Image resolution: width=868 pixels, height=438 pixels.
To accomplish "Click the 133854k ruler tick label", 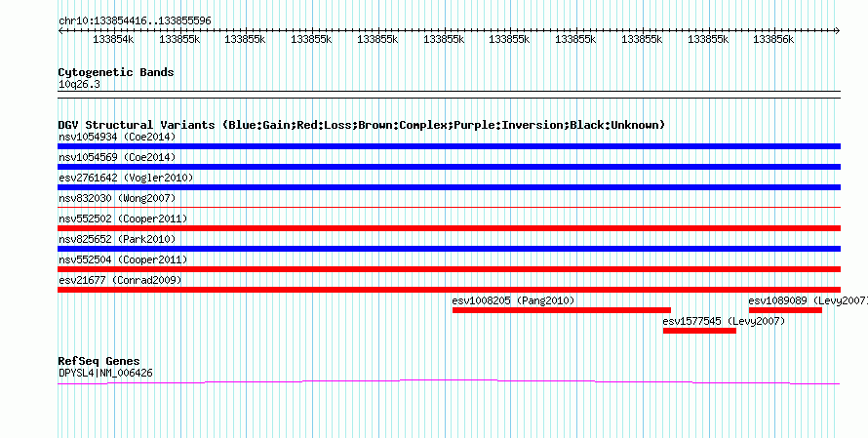I will [x=113, y=39].
